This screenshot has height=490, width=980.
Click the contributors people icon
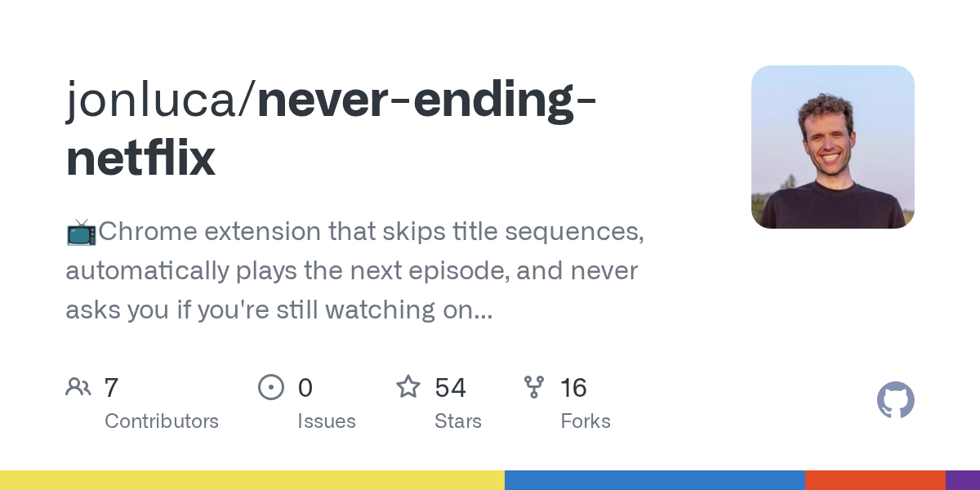click(78, 386)
